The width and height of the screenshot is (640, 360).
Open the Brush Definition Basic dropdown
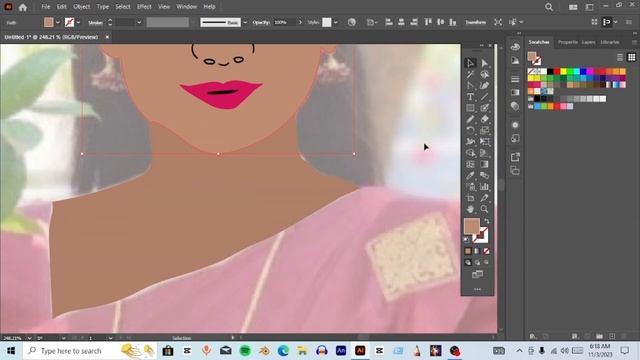(245, 22)
